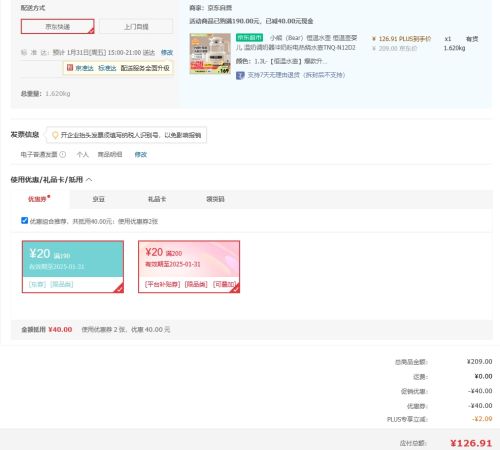Click the ¥0.00 shipping fee value
Image resolution: width=500 pixels, height=450 pixels.
tap(483, 376)
